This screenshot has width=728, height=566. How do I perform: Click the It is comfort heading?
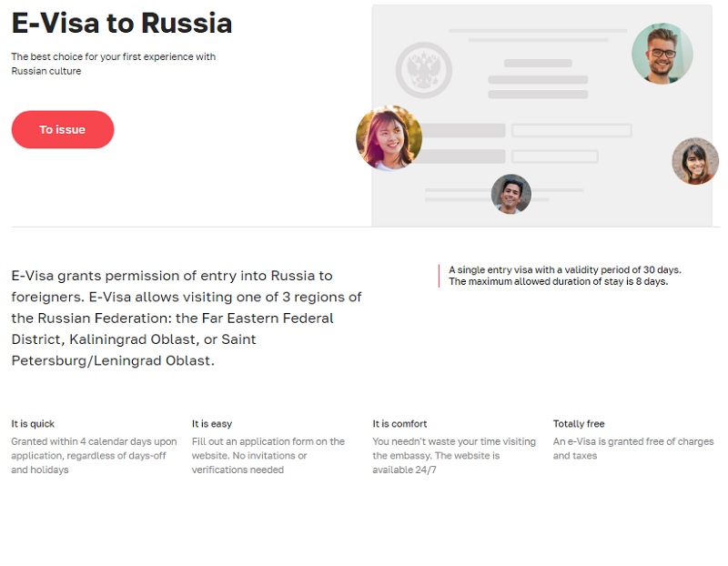coord(399,423)
